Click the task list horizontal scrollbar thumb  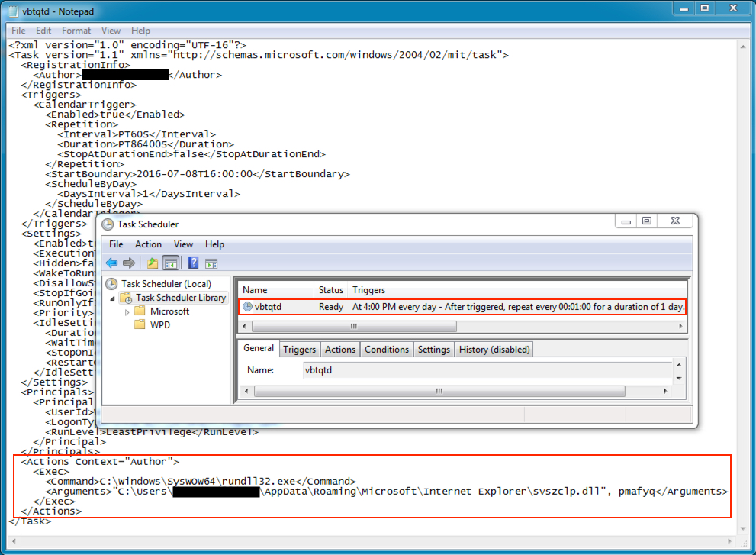click(353, 326)
